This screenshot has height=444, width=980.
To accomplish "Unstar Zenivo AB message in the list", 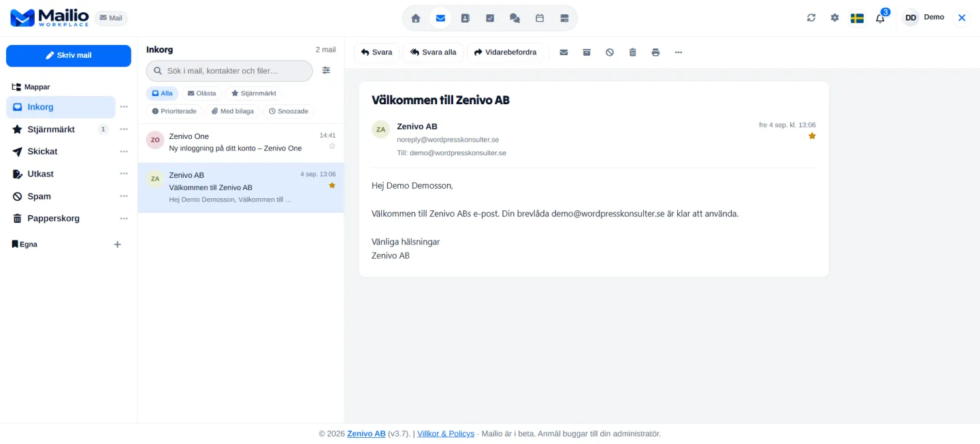I will (332, 185).
